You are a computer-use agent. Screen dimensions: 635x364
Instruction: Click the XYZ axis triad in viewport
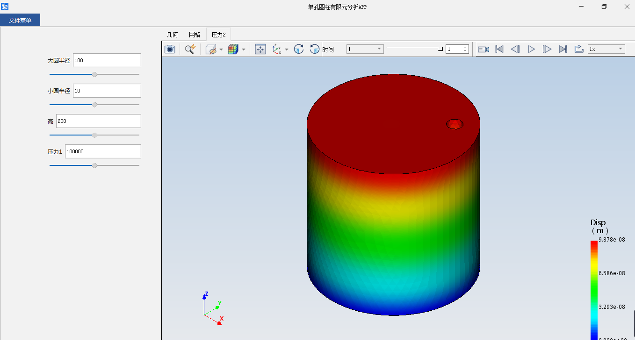tap(213, 308)
